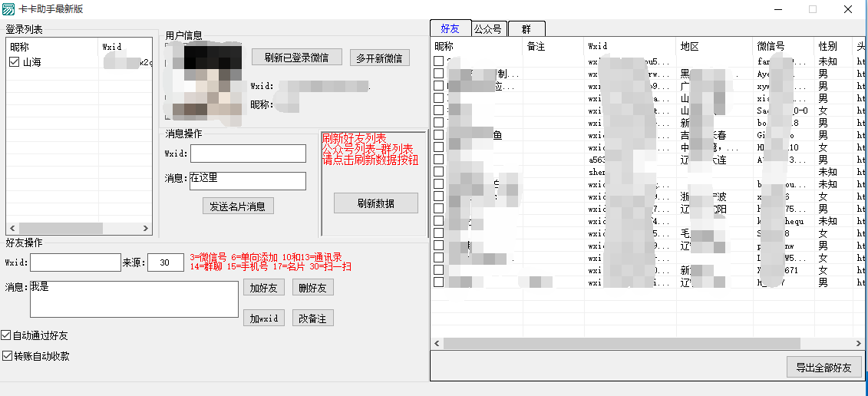Click the 消息 field containing 在这里
868x396 pixels.
pos(248,181)
